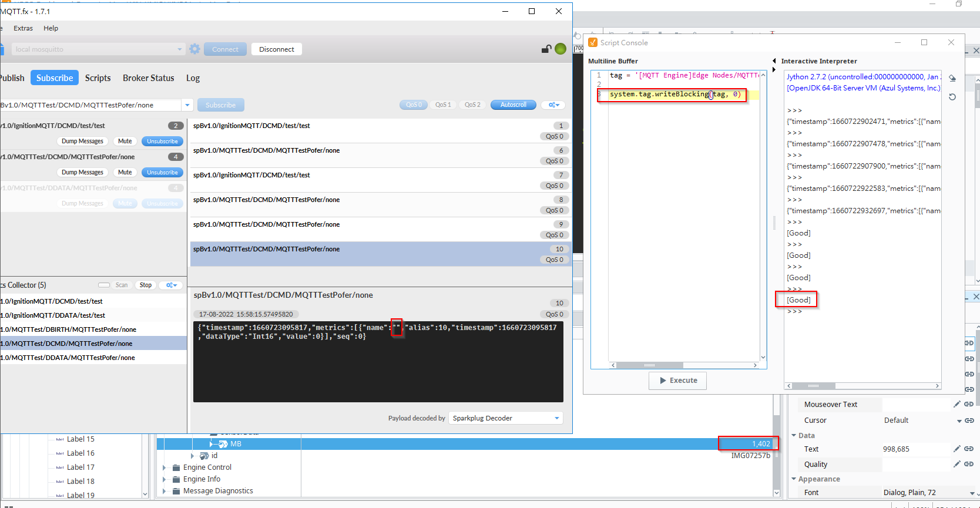Select collected topic MQTTTest/DBIRTH/MQTTTestPofer/none
980x508 pixels.
click(93, 329)
